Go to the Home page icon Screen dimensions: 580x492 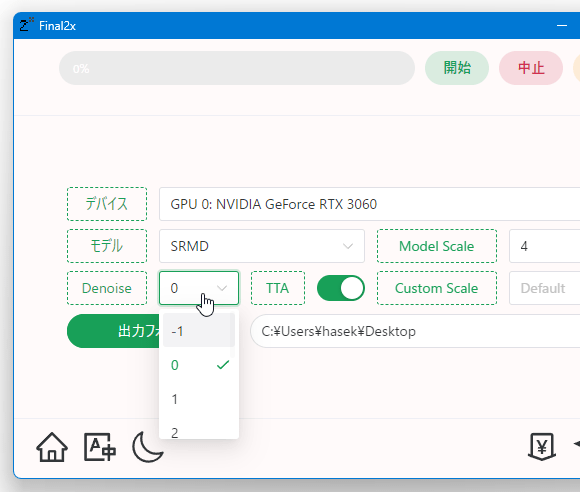[52, 447]
